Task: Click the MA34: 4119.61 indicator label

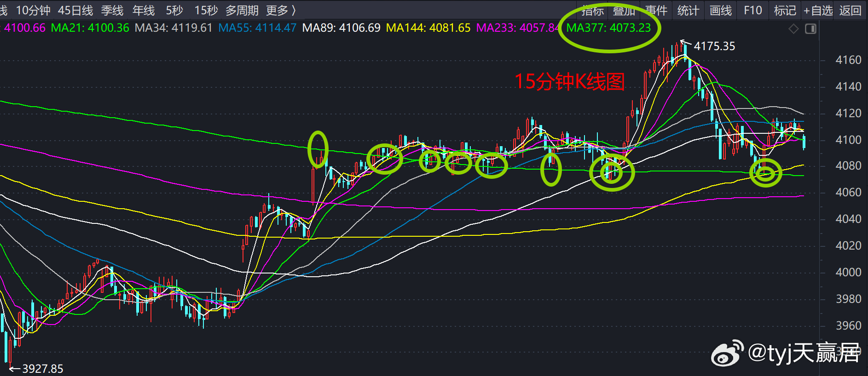Action: click(x=174, y=28)
